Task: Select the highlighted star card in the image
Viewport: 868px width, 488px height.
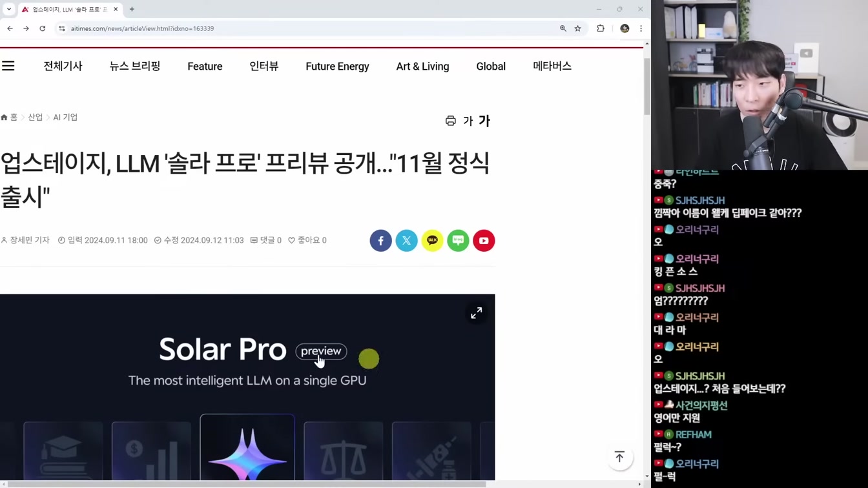Action: (x=247, y=448)
